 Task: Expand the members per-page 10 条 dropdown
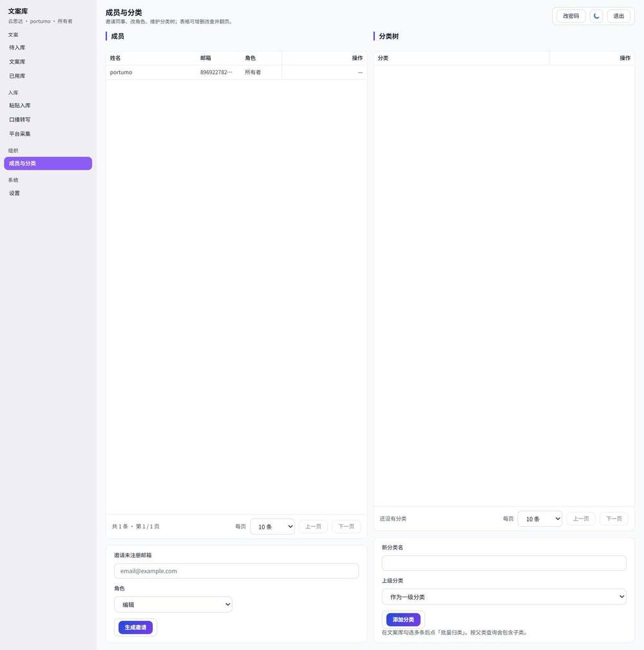(x=272, y=526)
